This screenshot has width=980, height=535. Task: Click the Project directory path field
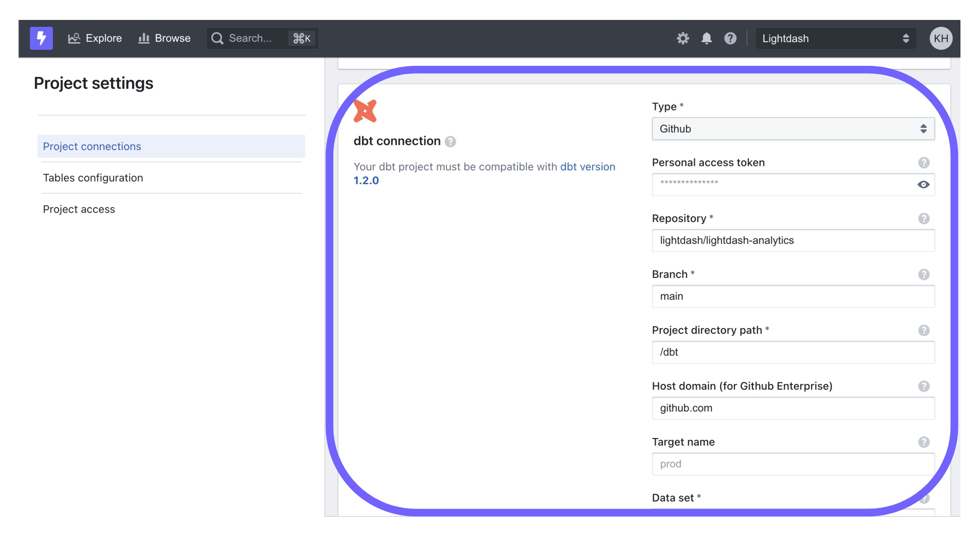pos(793,352)
